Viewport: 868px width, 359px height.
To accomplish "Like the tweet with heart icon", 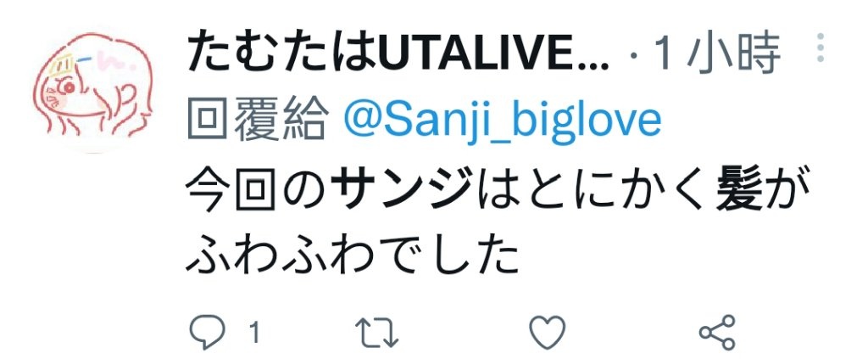I will tap(547, 333).
